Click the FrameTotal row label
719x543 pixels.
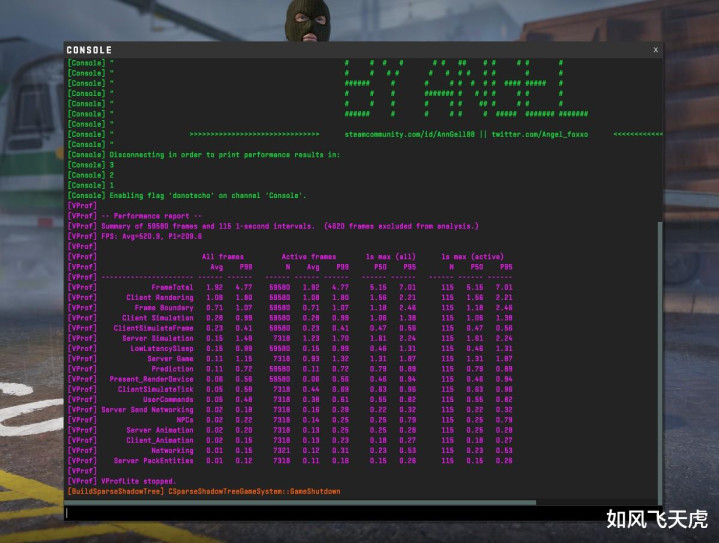pos(172,288)
